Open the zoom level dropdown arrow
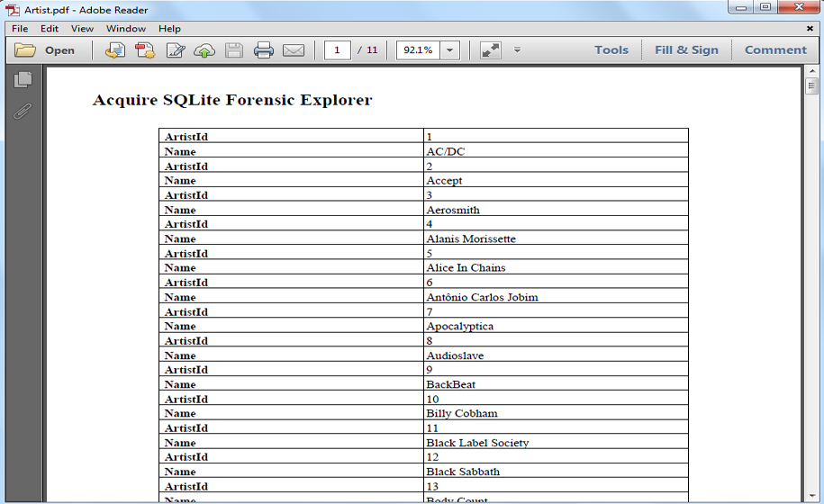Viewport: 824px width, 504px height. click(450, 50)
